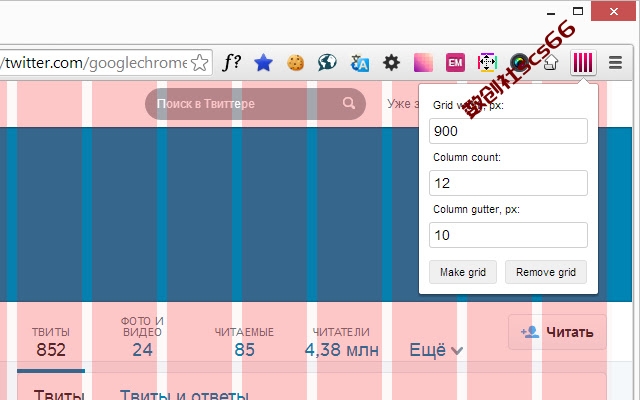640x400 pixels.
Task: Open the window resizer arrows extension
Action: click(x=487, y=63)
